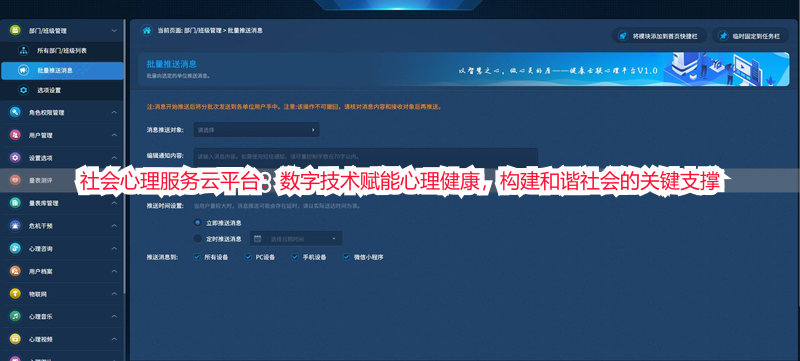The image size is (800, 361).
Task: Click the home icon in the breadcrumb
Action: tap(146, 31)
